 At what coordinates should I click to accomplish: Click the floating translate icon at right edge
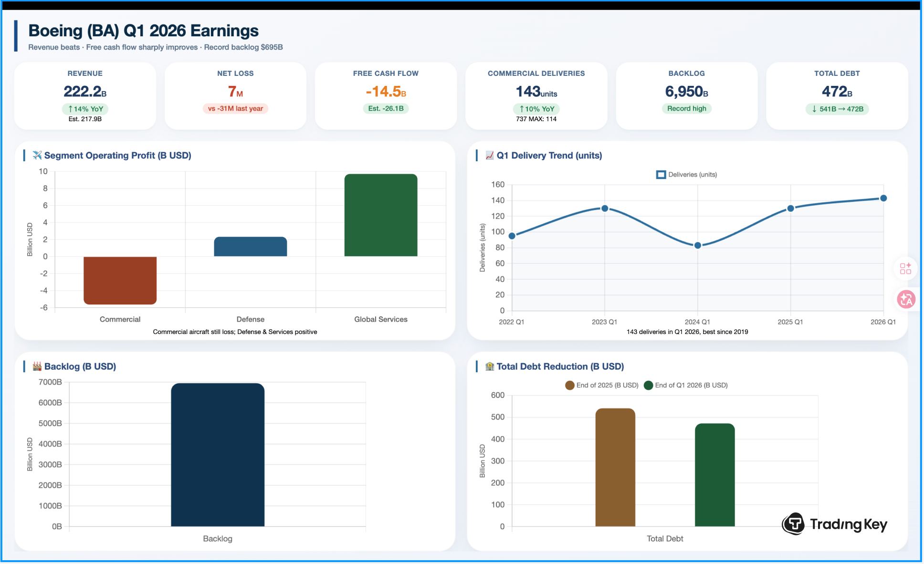coord(905,300)
